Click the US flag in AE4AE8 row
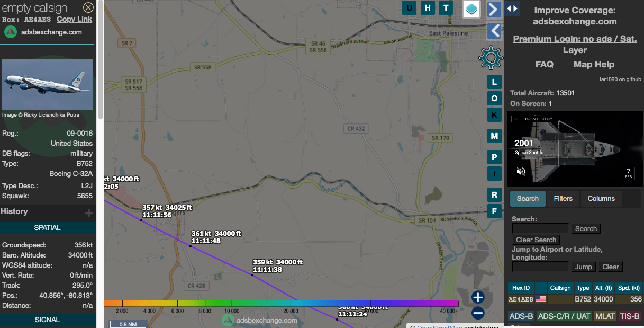The height and width of the screenshot is (328, 644). tap(541, 299)
